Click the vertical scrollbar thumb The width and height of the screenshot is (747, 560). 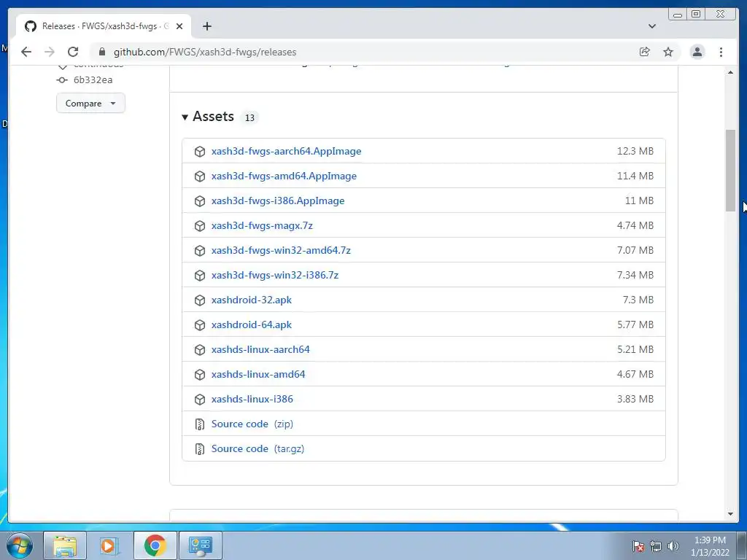tap(730, 170)
